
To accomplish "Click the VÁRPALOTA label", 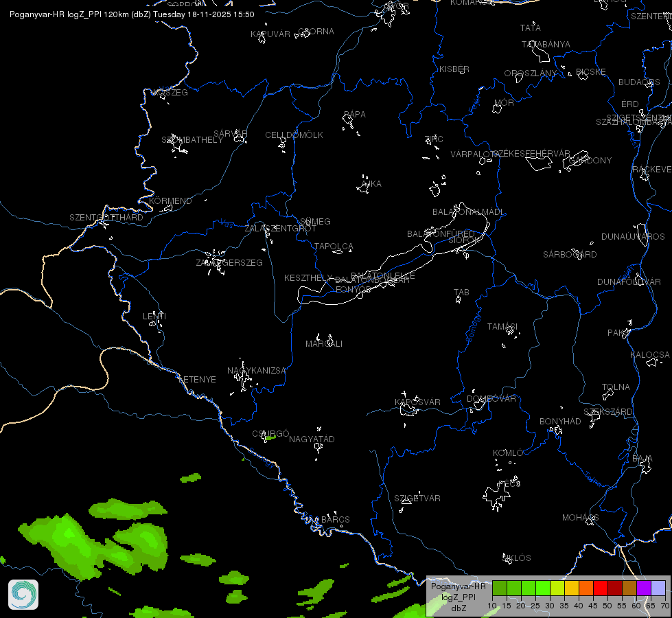I will coord(475,154).
